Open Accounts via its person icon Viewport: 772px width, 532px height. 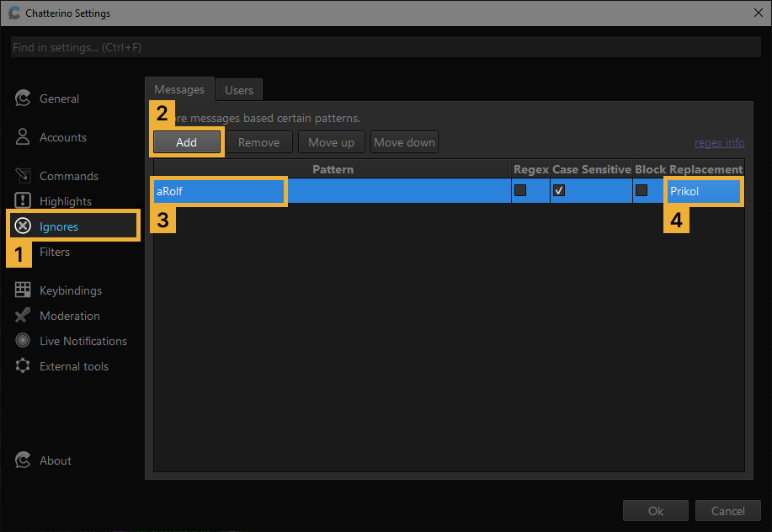(24, 137)
